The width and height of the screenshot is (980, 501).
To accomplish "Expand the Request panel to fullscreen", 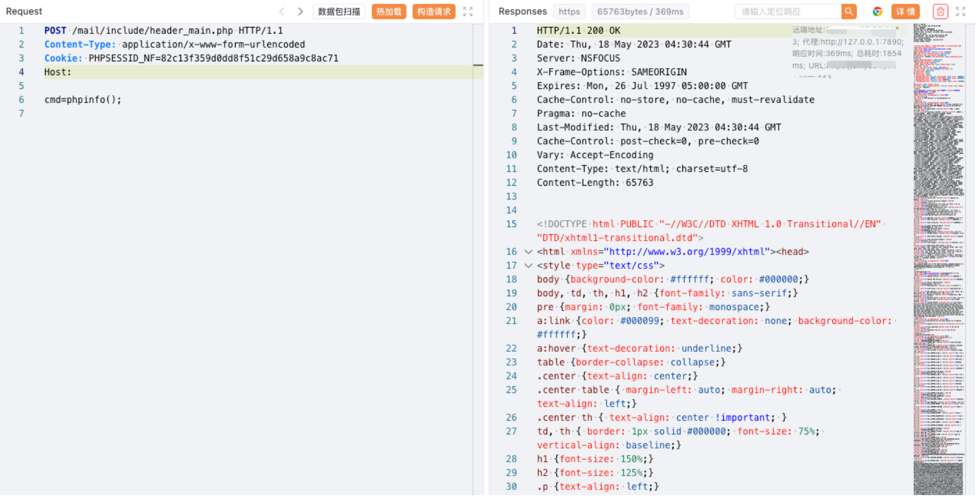I will pyautogui.click(x=467, y=12).
